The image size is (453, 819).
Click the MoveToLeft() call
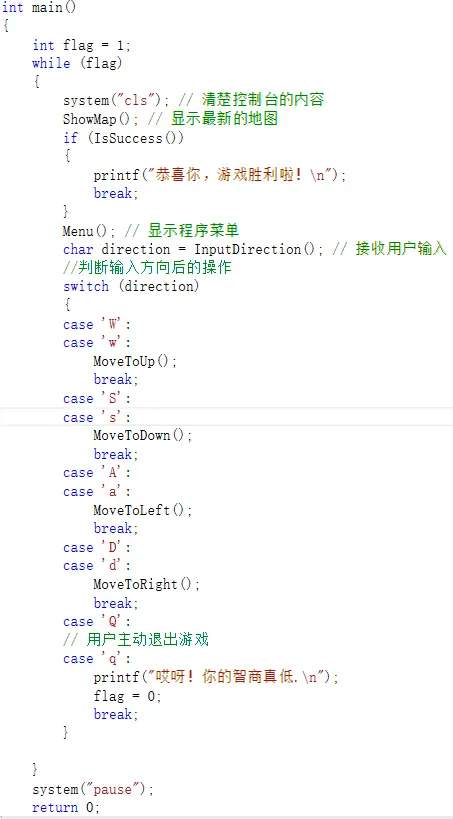[143, 510]
